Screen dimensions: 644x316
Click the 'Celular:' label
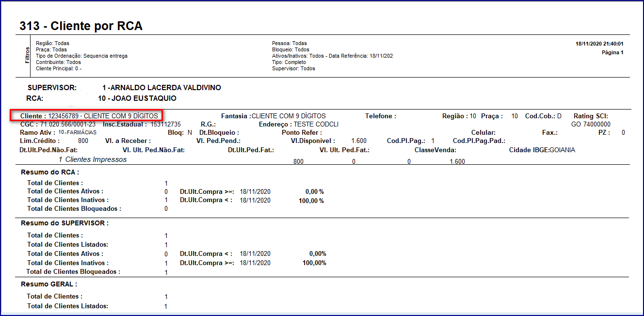(x=483, y=132)
